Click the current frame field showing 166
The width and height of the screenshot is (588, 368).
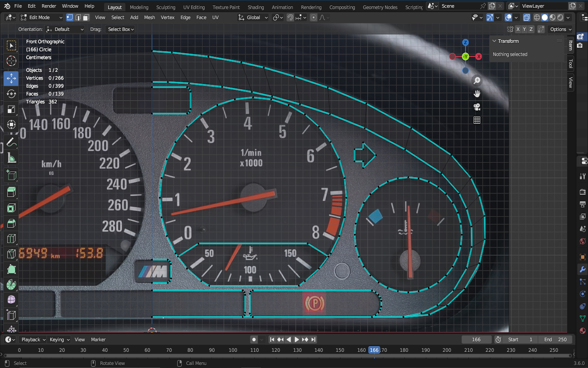tap(476, 339)
